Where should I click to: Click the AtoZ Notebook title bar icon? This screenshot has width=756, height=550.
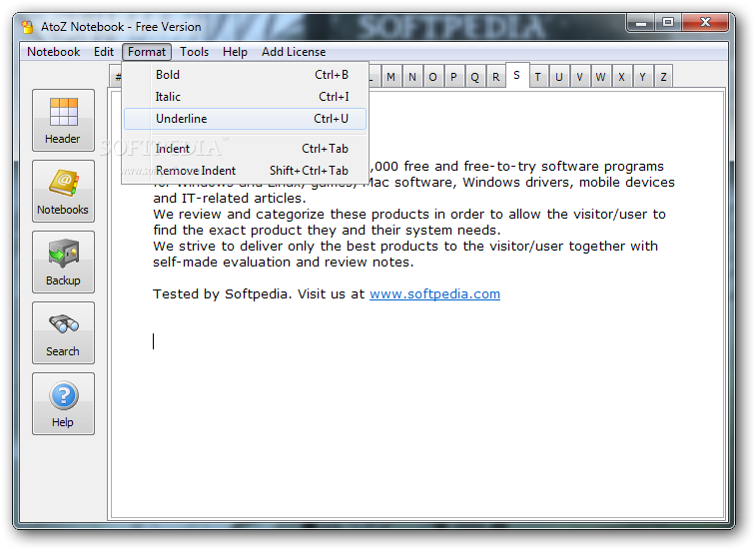[28, 27]
